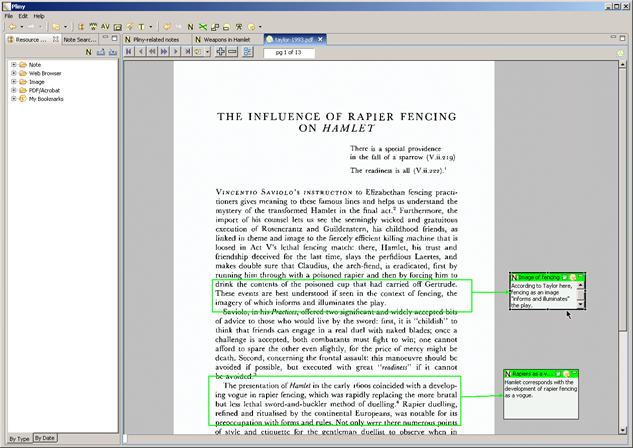Jump forward several pages with double-right arrows
This screenshot has width=633, height=448.
(x=164, y=52)
